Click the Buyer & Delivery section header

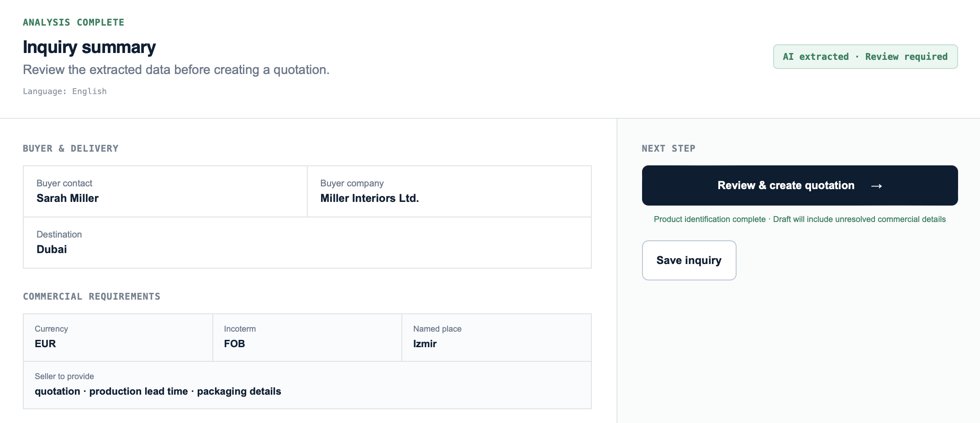(x=71, y=148)
